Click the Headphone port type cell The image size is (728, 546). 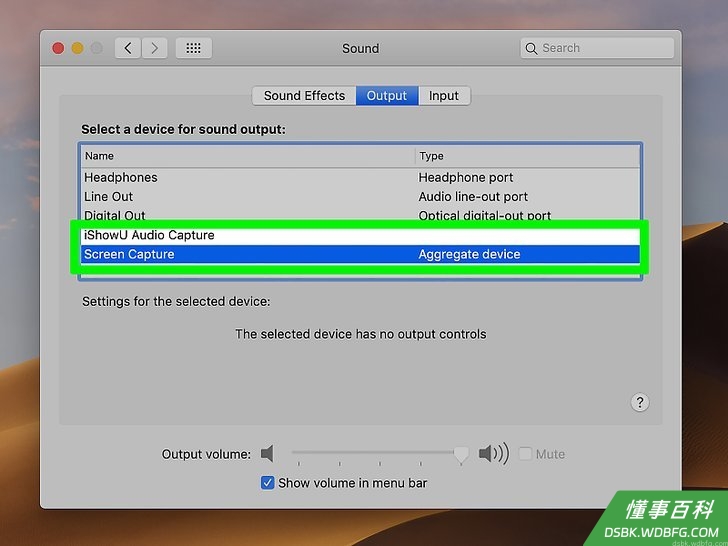466,177
